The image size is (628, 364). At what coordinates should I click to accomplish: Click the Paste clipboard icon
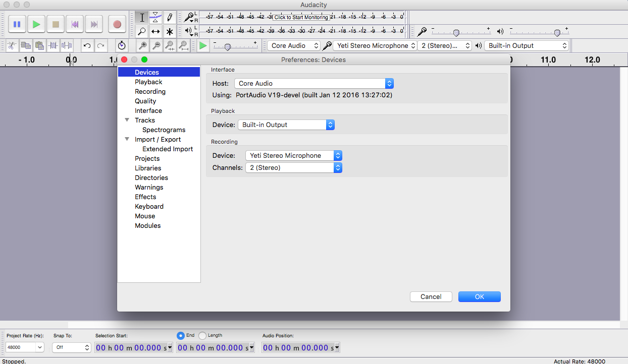(39, 46)
